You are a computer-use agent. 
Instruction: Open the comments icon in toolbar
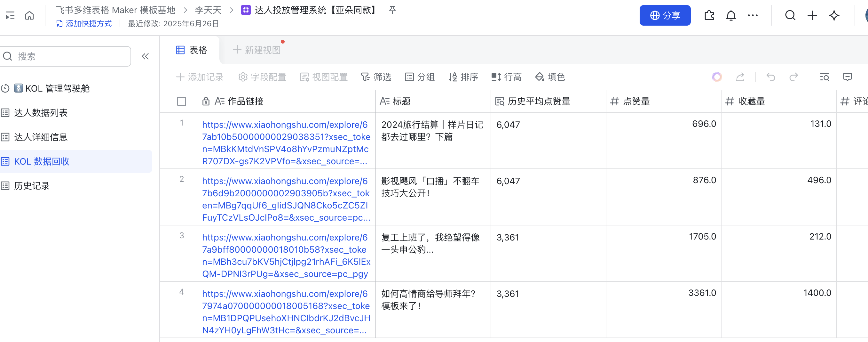847,77
